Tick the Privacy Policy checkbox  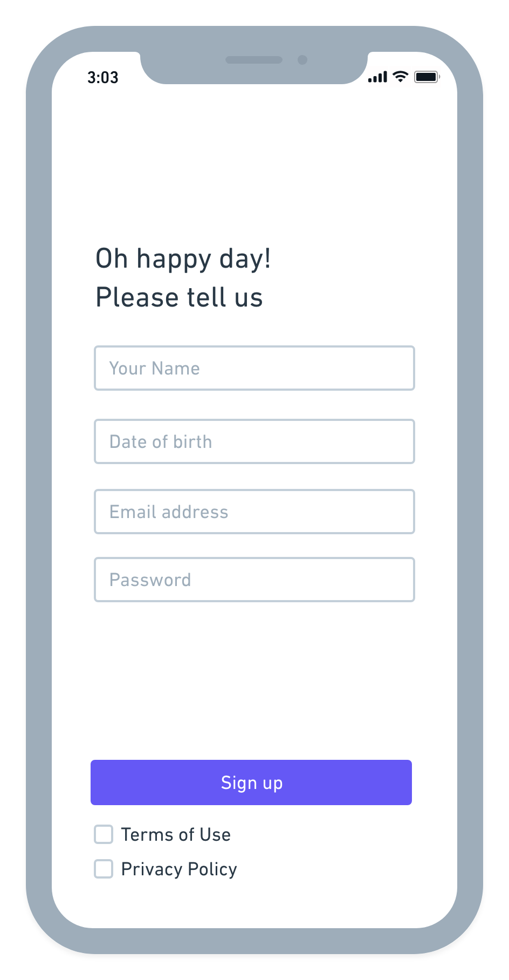point(104,869)
